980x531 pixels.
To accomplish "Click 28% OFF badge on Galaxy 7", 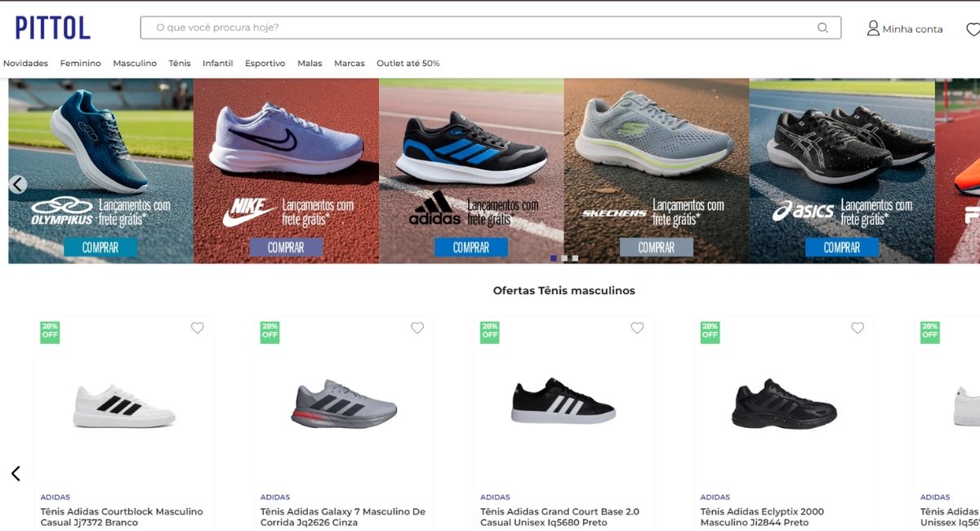I will point(269,331).
